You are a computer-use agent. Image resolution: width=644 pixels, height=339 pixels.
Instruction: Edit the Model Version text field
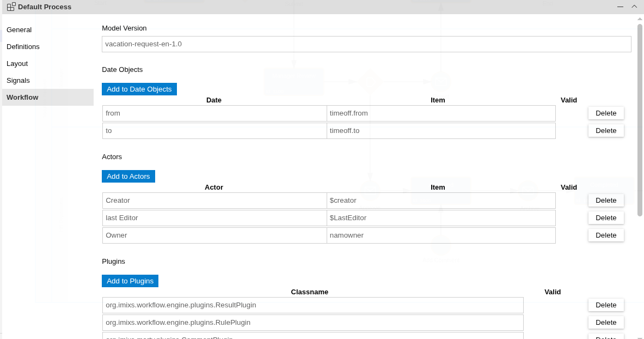[x=366, y=44]
